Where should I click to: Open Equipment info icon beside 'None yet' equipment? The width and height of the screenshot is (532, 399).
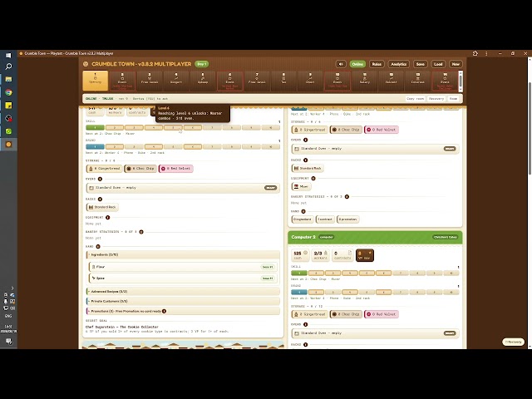pyautogui.click(x=107, y=217)
